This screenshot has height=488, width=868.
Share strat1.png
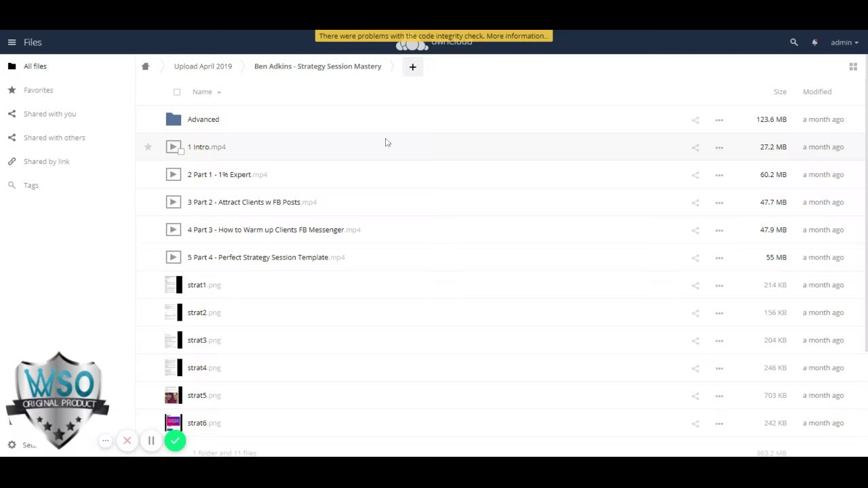(x=695, y=285)
